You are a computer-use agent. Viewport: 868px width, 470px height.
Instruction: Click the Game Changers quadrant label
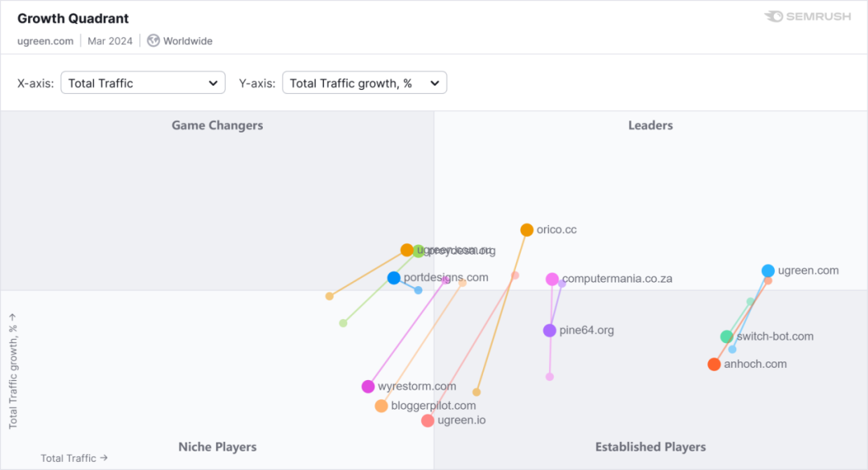click(x=217, y=125)
